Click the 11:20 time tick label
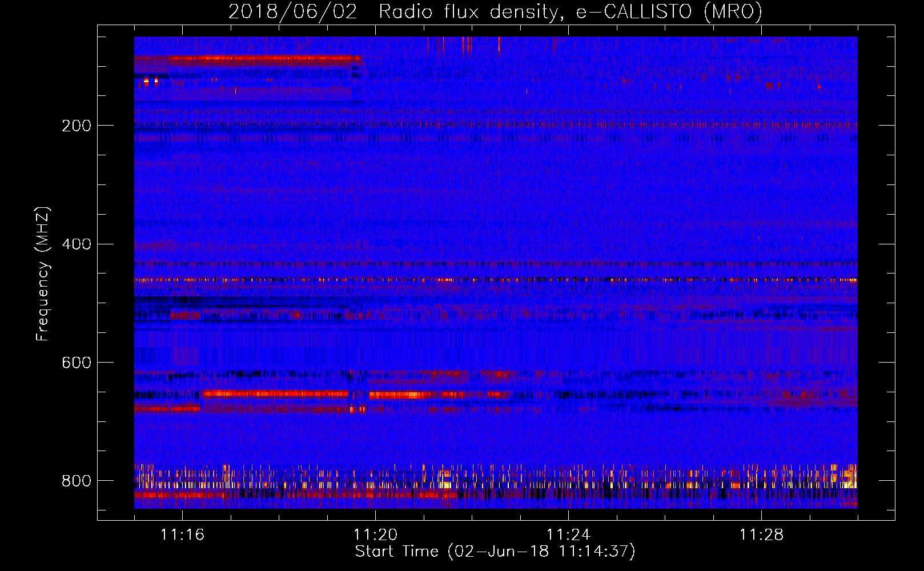The width and height of the screenshot is (924, 571). click(x=375, y=535)
